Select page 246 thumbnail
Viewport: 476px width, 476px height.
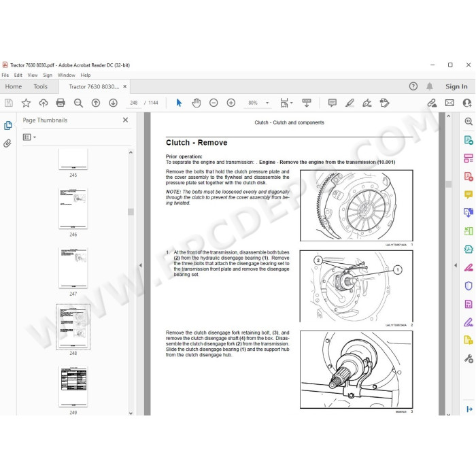tap(73, 208)
